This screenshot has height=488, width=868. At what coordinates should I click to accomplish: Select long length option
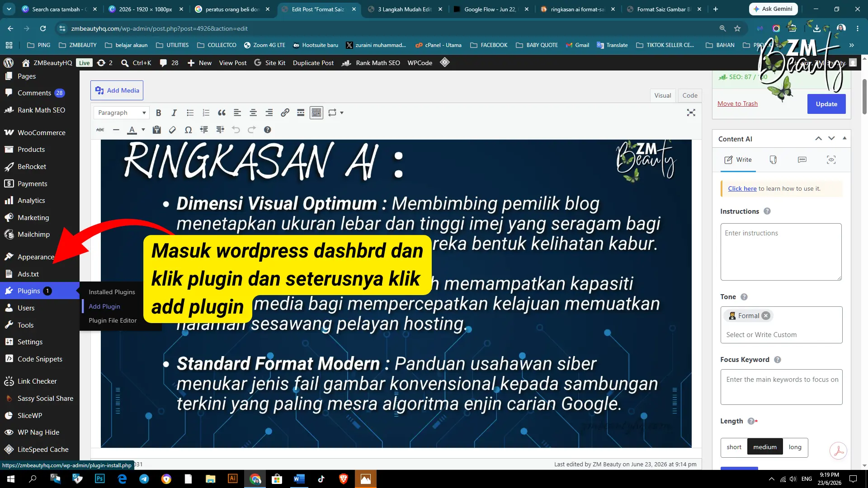coord(795,447)
